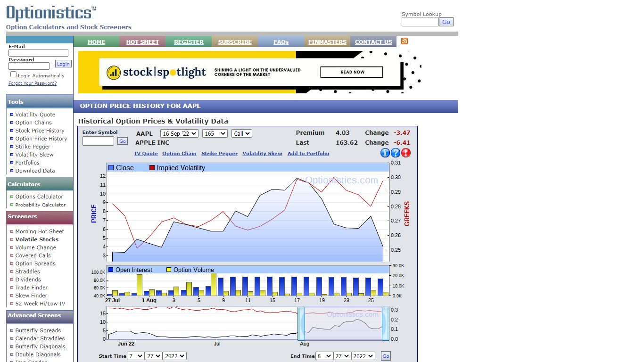Click Add to Portfolio link
644x362 pixels.
point(308,153)
